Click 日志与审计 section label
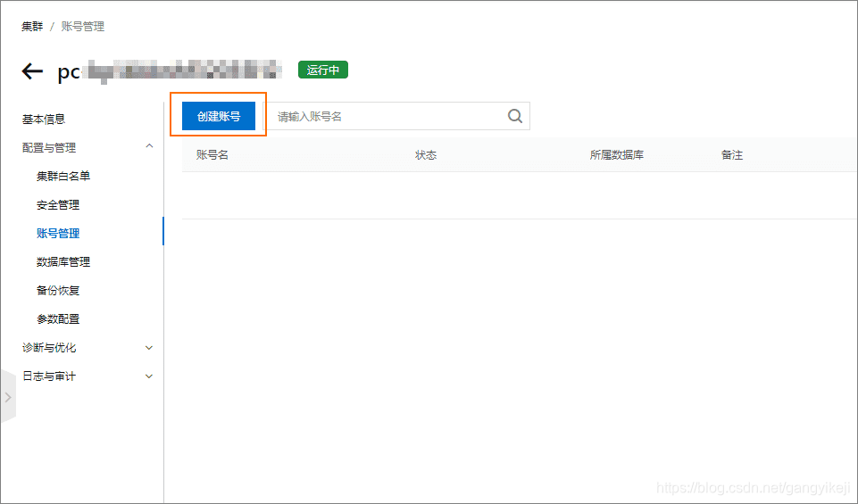This screenshot has width=858, height=504. [49, 376]
